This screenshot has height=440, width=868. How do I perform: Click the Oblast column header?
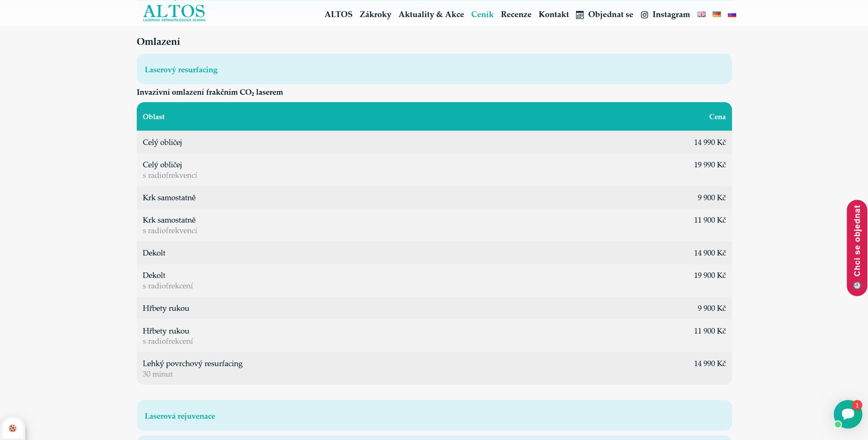coord(154,117)
